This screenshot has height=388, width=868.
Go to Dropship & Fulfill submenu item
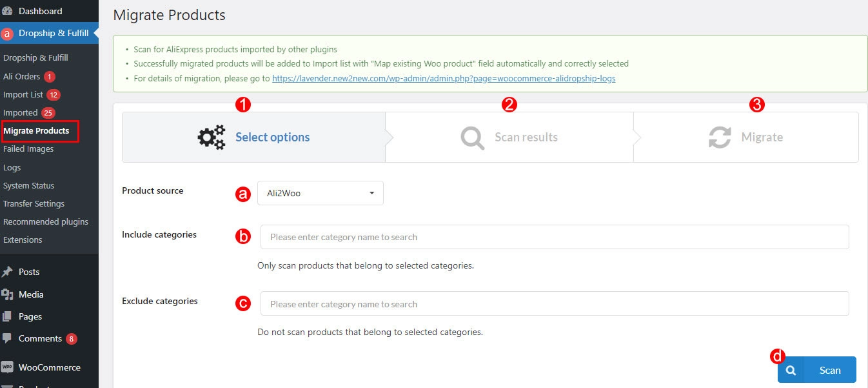pyautogui.click(x=35, y=57)
